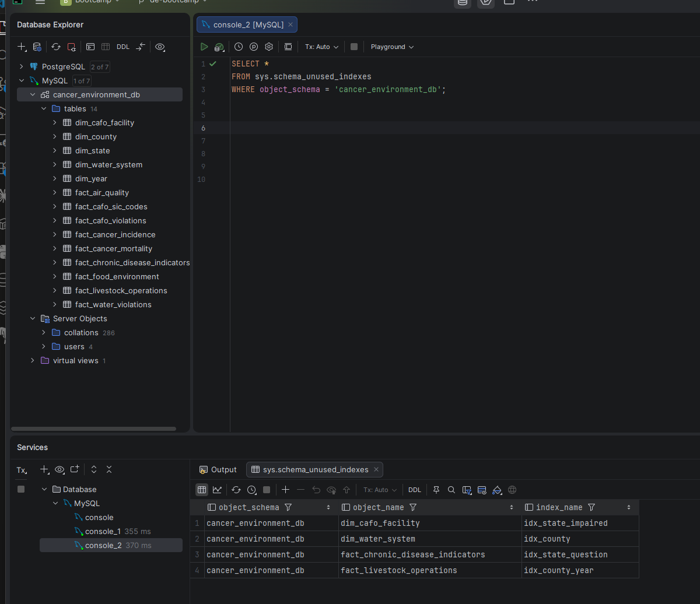The image size is (700, 604).
Task: Collapse the tables folder
Action: point(44,108)
